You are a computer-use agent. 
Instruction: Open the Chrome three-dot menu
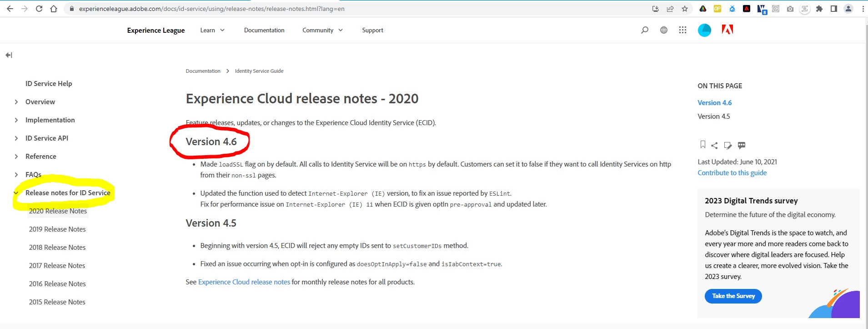pos(863,9)
